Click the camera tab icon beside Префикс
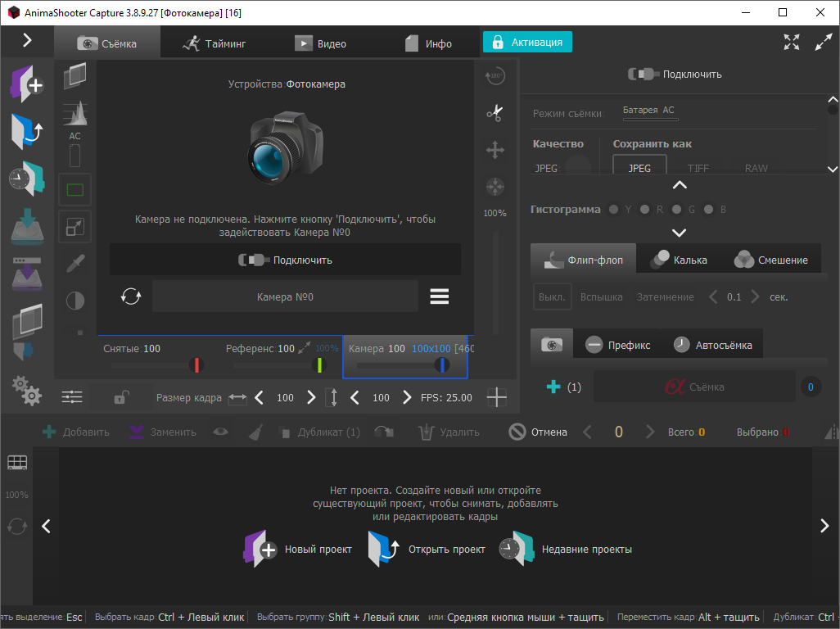 (x=552, y=345)
